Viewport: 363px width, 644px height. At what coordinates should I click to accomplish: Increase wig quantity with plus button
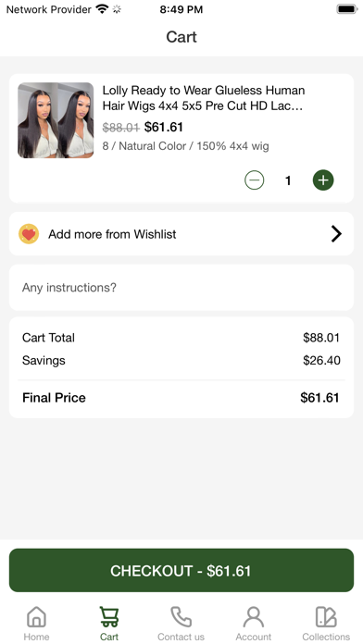(x=323, y=180)
